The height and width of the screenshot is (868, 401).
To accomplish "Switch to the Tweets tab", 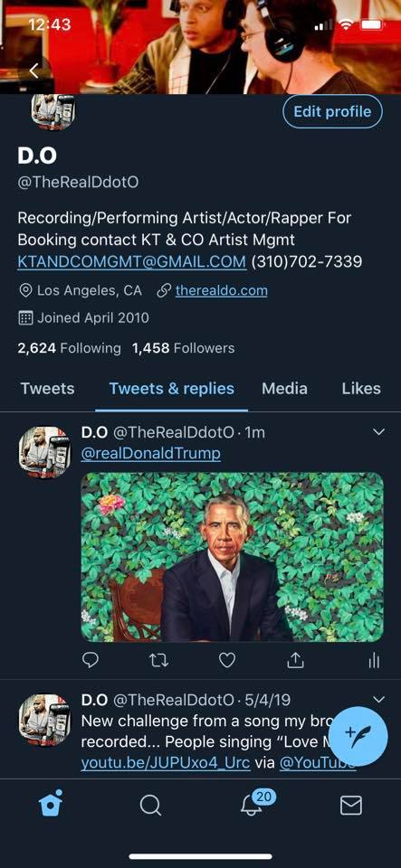I will click(48, 389).
